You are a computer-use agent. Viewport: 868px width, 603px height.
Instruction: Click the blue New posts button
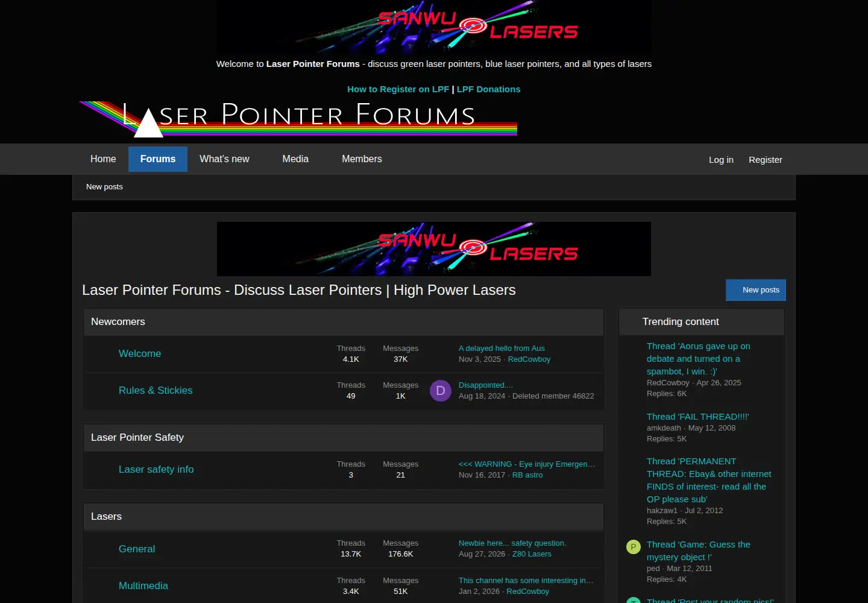click(x=756, y=290)
